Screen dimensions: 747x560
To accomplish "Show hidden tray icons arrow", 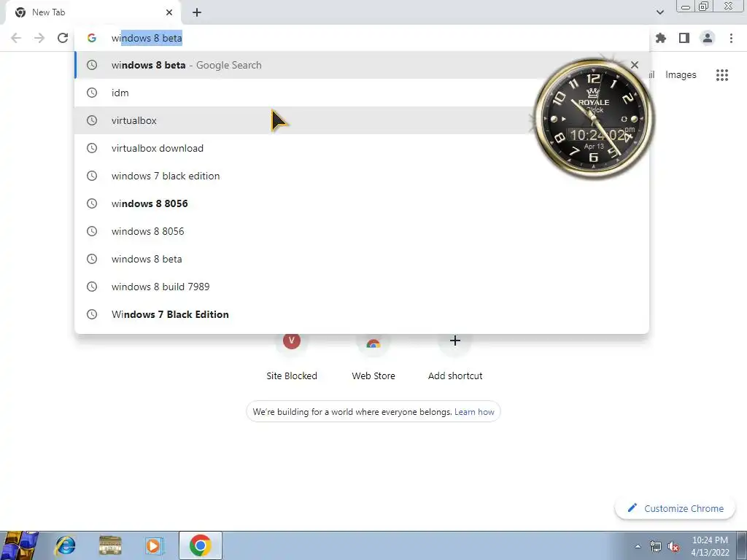I will [638, 546].
